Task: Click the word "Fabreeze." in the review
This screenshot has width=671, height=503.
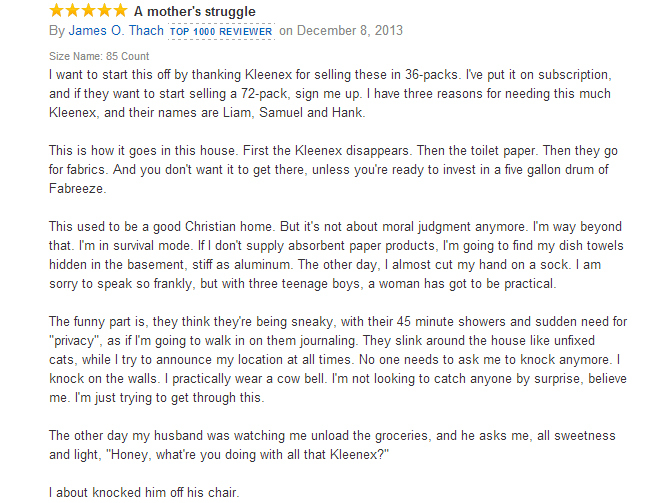Action: (77, 188)
